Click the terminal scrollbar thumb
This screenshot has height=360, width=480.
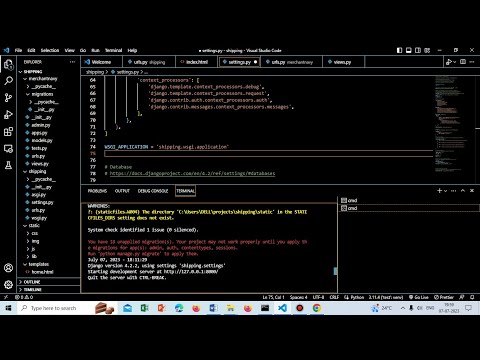pos(335,271)
